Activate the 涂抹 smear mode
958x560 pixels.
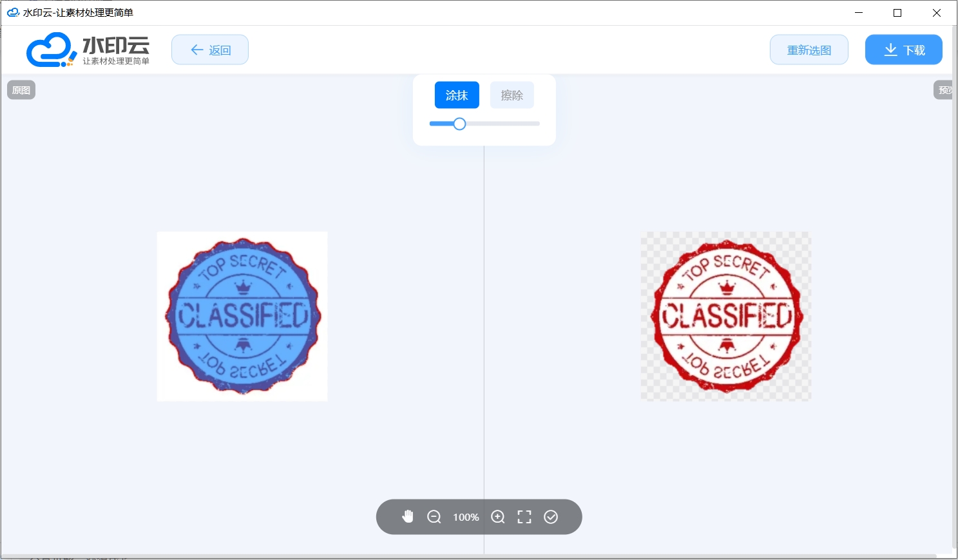[457, 95]
